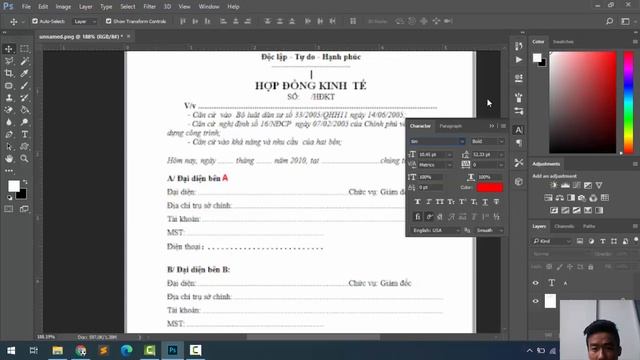Viewport: 640px width, 360px height.
Task: Switch to the Paths tab
Action: tap(589, 226)
